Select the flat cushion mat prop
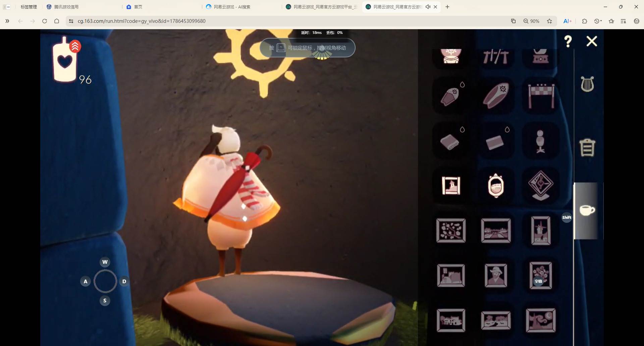 tap(495, 142)
